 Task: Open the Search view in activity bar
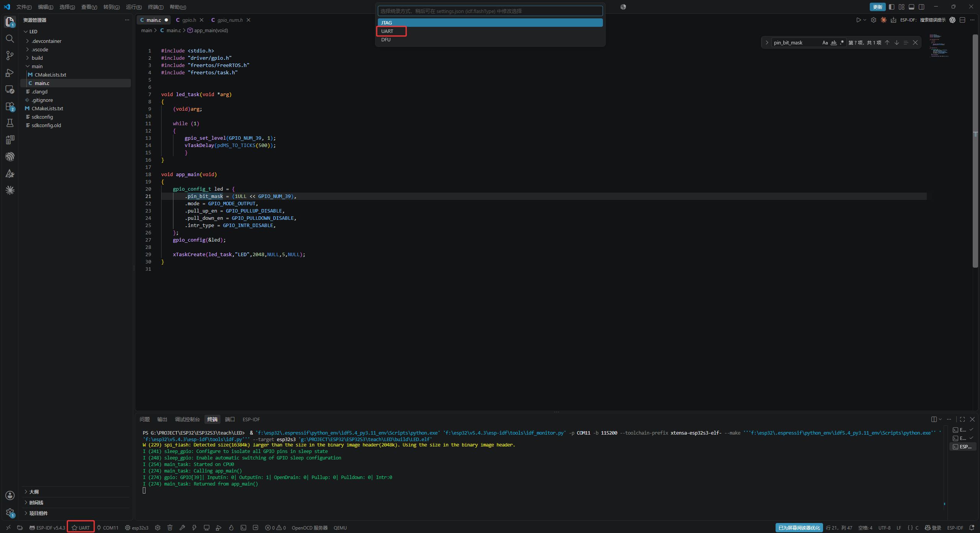[x=10, y=39]
